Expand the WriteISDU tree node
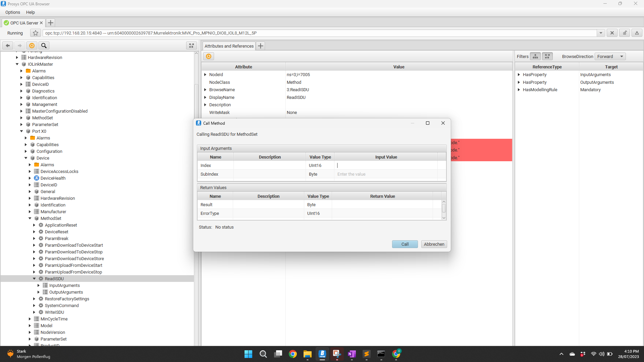644x362 pixels. (34, 312)
